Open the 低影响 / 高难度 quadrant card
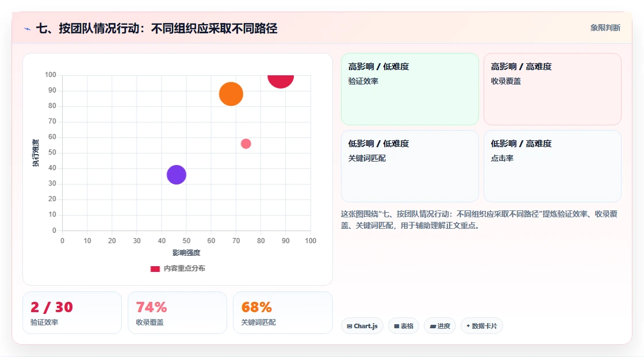This screenshot has width=644, height=357. click(x=553, y=166)
